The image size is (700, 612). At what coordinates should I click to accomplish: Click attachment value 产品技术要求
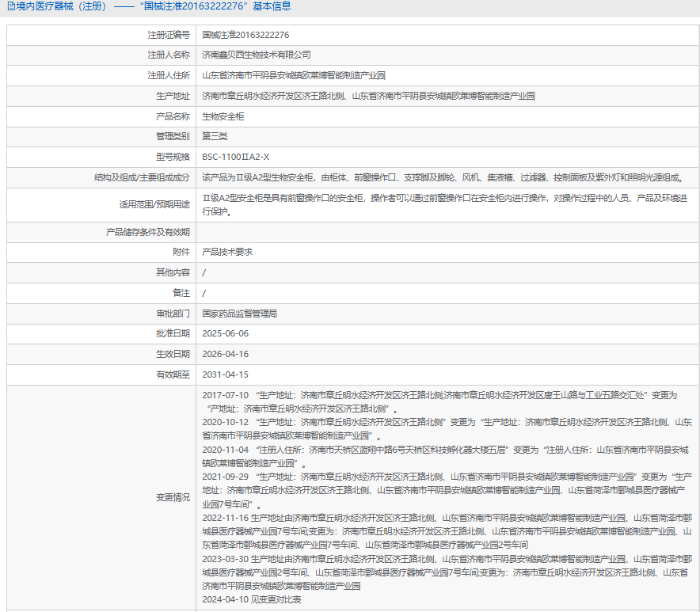click(227, 253)
